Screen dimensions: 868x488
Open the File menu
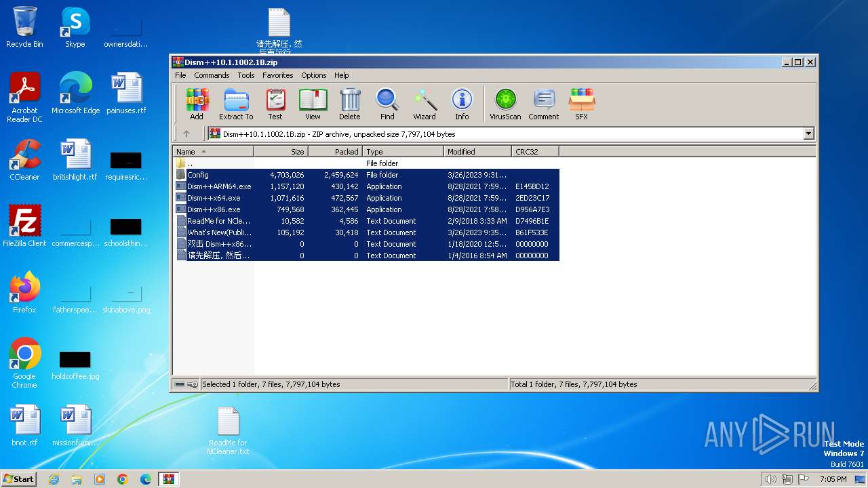click(180, 75)
